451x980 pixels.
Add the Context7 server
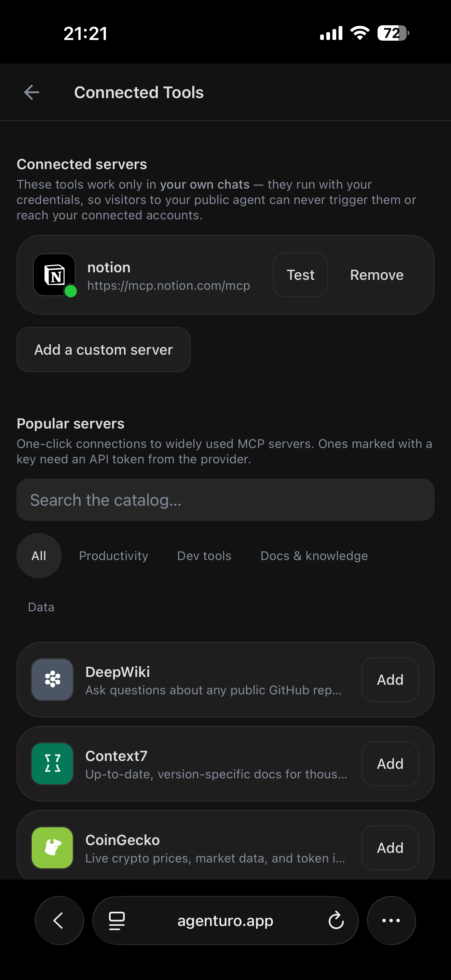pyautogui.click(x=390, y=764)
